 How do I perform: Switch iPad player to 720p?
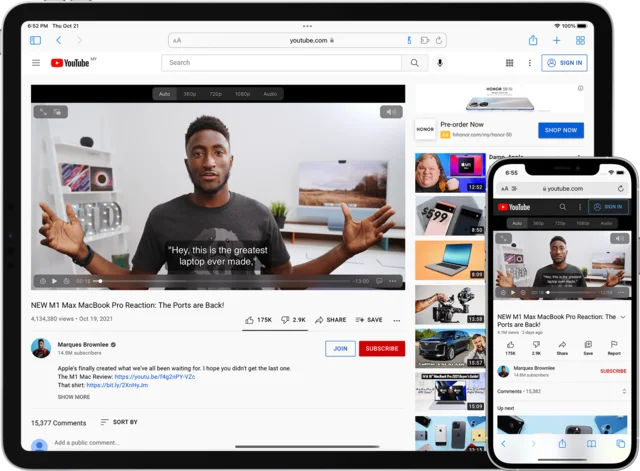click(x=216, y=94)
